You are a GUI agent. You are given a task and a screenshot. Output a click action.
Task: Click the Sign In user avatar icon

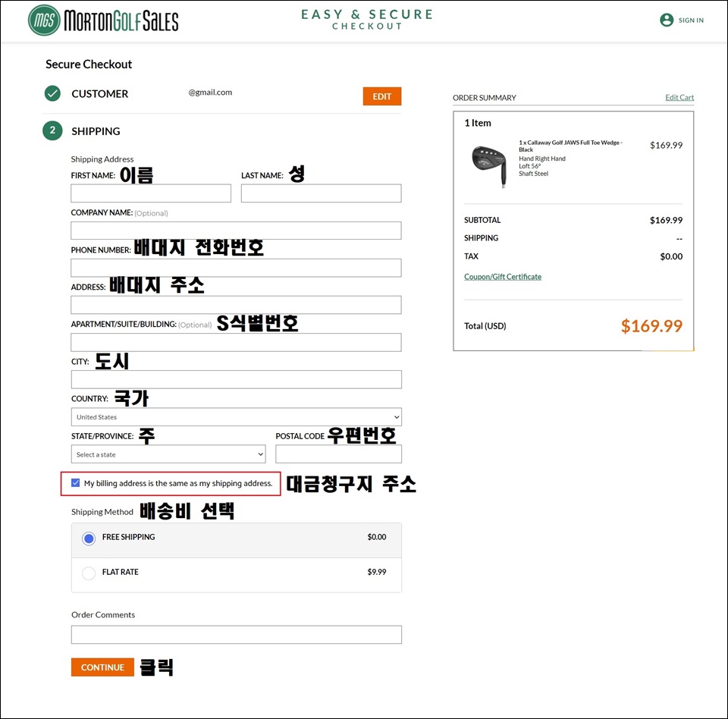tap(667, 20)
